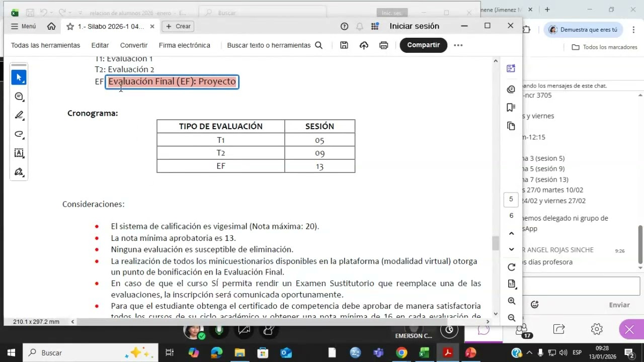Click the rotate page icon

pos(511,267)
